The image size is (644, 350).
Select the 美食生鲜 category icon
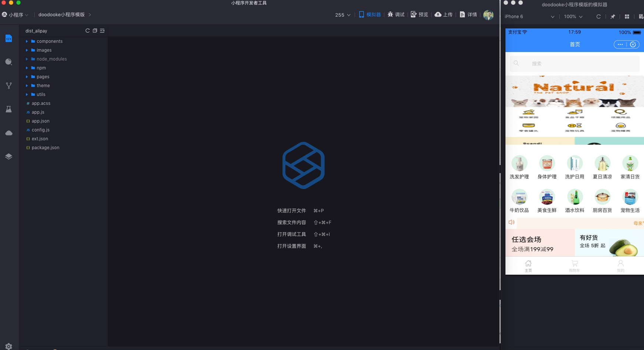[547, 197]
